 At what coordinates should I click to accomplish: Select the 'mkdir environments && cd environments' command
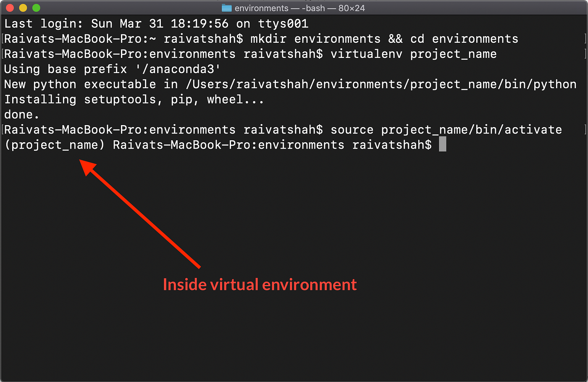pos(384,39)
